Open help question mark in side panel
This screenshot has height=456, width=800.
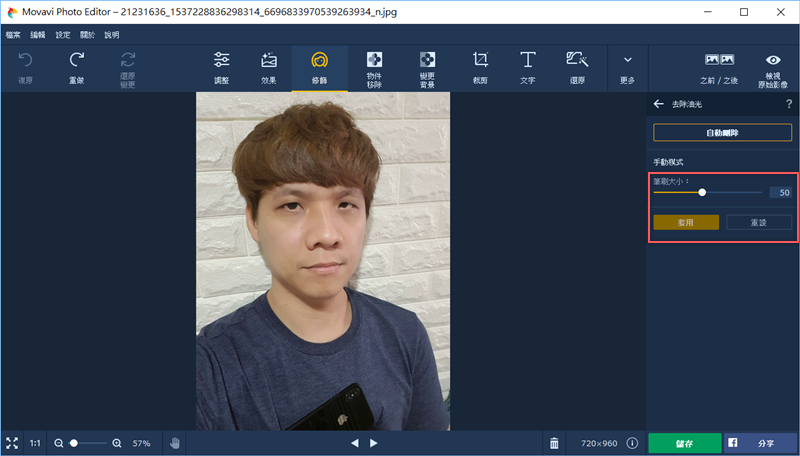pyautogui.click(x=789, y=104)
